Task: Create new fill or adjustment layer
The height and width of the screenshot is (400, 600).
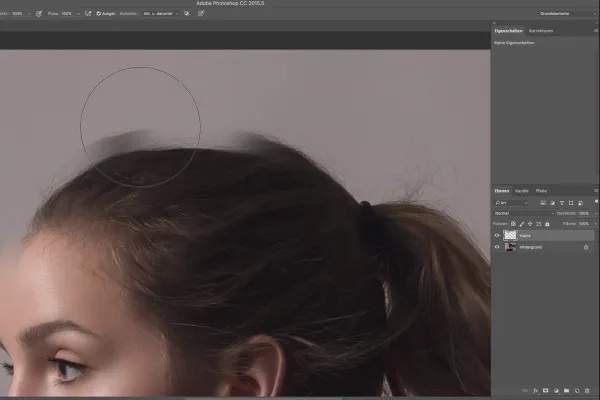Action: (556, 391)
